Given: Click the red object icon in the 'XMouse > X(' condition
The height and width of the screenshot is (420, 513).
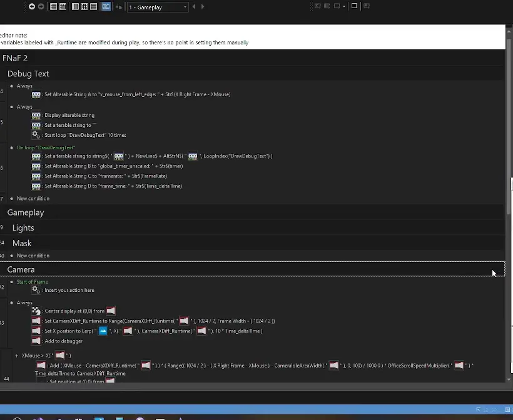Looking at the screenshot, I should click(x=60, y=355).
